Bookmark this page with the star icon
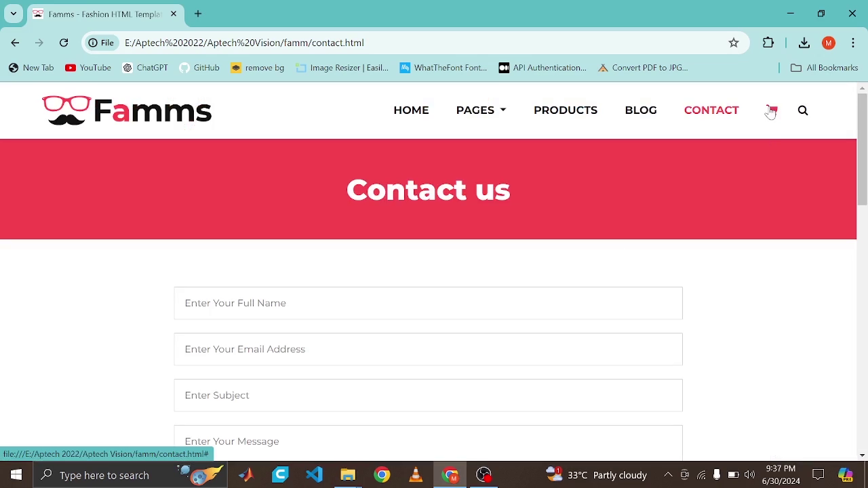Viewport: 868px width, 488px height. [x=734, y=43]
